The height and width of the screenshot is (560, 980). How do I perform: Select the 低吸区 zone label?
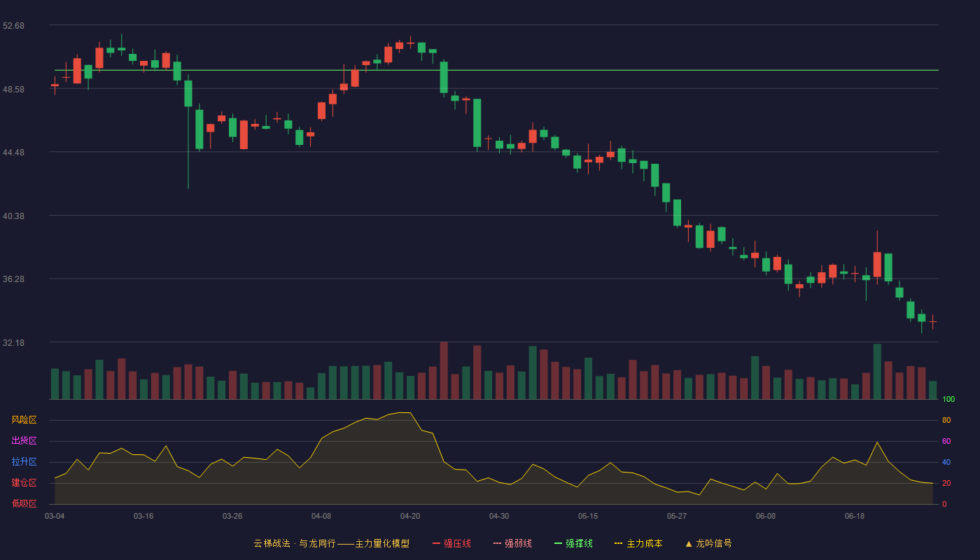click(x=24, y=503)
